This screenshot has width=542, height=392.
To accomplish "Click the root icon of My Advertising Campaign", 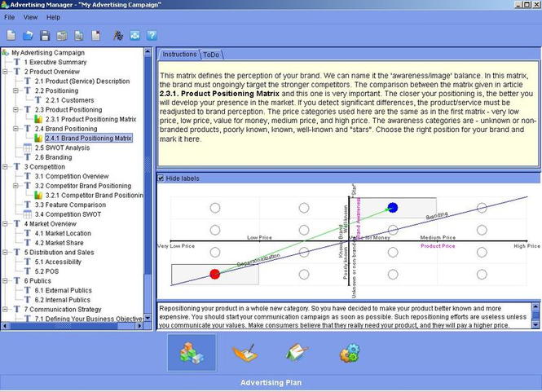I will [x=5, y=52].
